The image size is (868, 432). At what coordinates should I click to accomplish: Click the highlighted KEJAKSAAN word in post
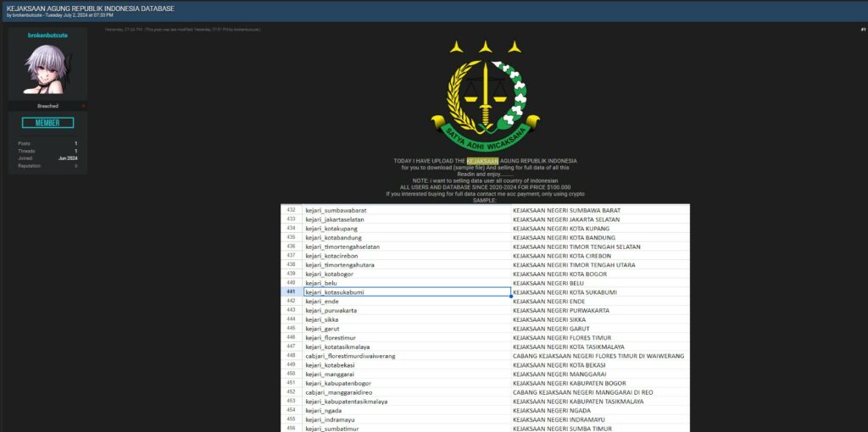coord(484,160)
